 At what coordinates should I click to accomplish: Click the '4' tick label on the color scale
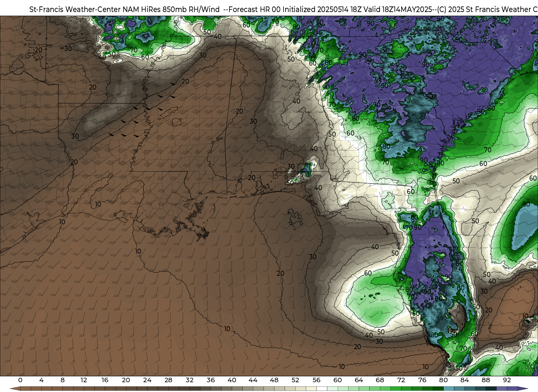click(x=41, y=380)
